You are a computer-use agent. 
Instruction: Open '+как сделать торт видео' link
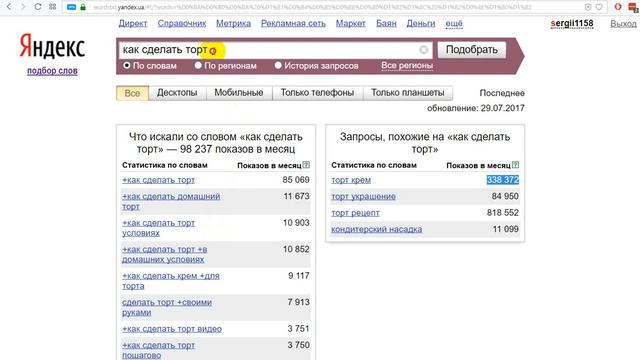172,329
